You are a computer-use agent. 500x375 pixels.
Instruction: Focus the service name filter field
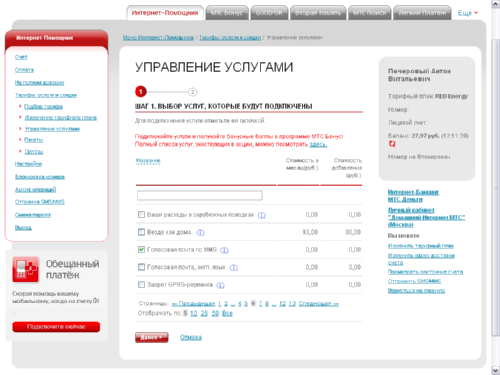(200, 195)
